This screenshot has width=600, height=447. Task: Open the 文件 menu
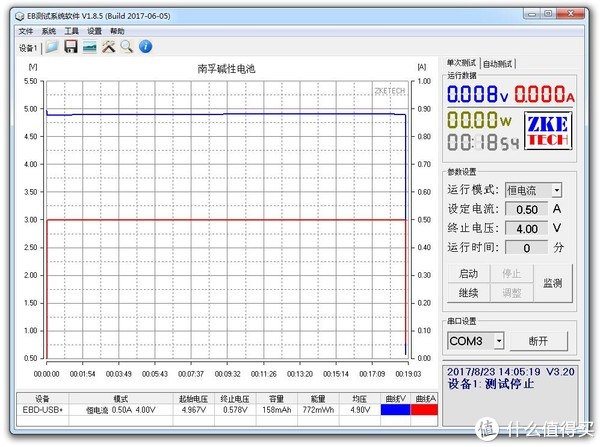point(26,31)
